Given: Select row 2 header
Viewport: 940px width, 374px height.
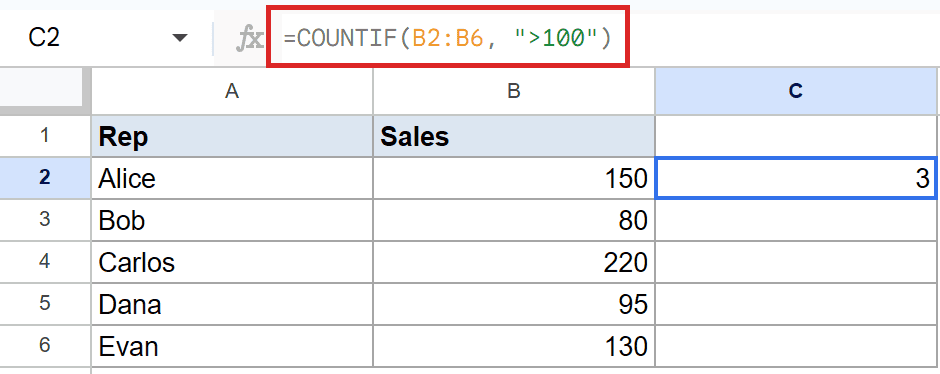Looking at the screenshot, I should click(x=45, y=178).
